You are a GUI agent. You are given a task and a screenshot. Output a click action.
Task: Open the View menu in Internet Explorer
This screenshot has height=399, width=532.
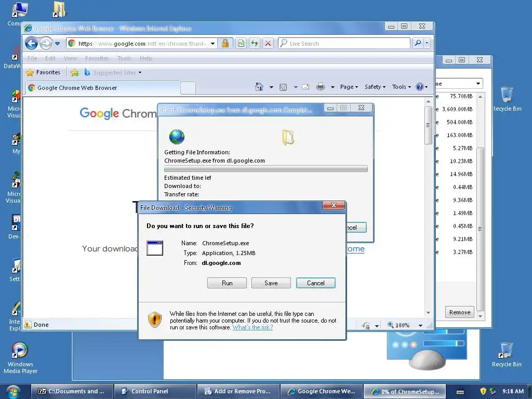[70, 58]
